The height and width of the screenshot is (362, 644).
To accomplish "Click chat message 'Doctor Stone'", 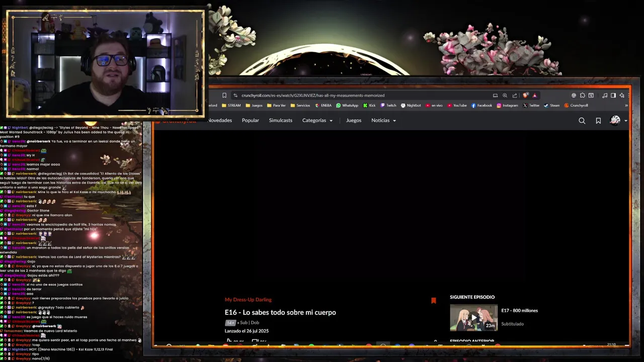I will (x=38, y=211).
